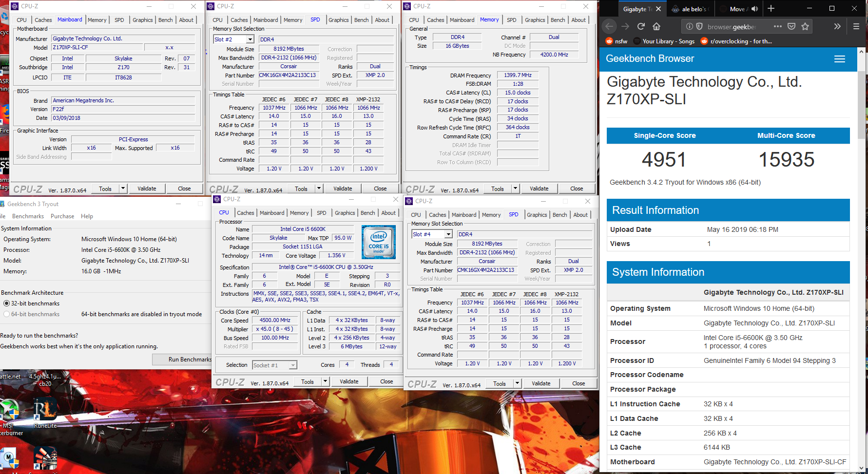Click the RuneLite desktop icon

[x=45, y=413]
